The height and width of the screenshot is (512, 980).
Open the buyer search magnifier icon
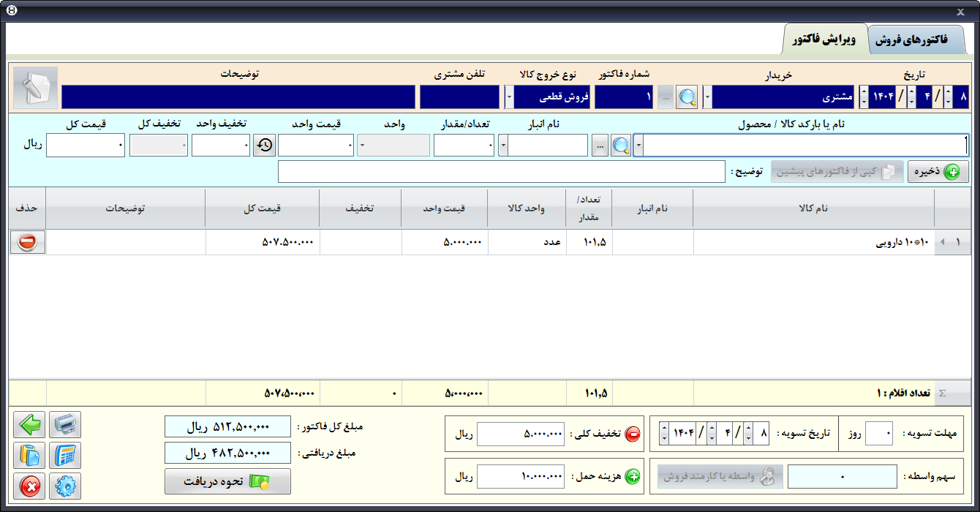(687, 97)
